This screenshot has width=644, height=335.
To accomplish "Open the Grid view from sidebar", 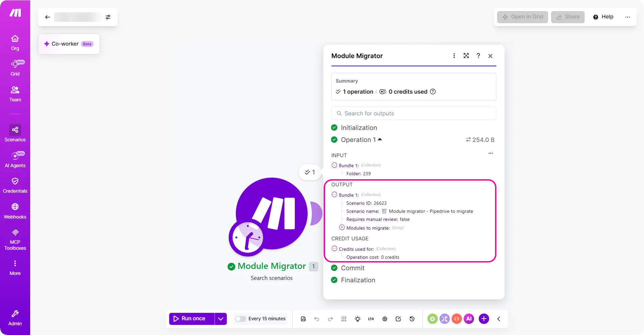I will click(15, 68).
